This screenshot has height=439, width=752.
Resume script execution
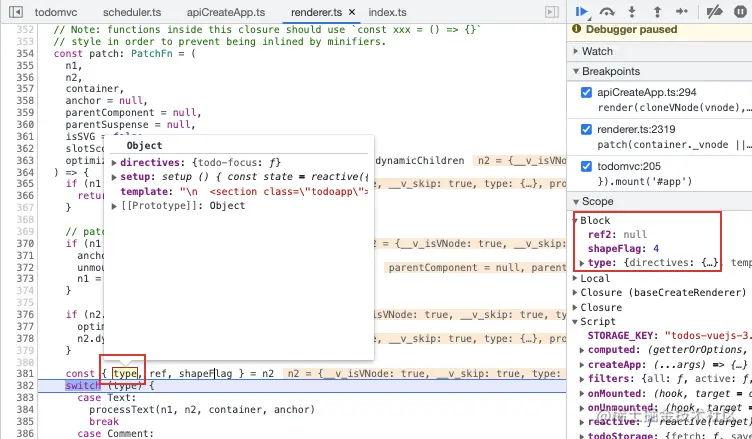tap(582, 12)
